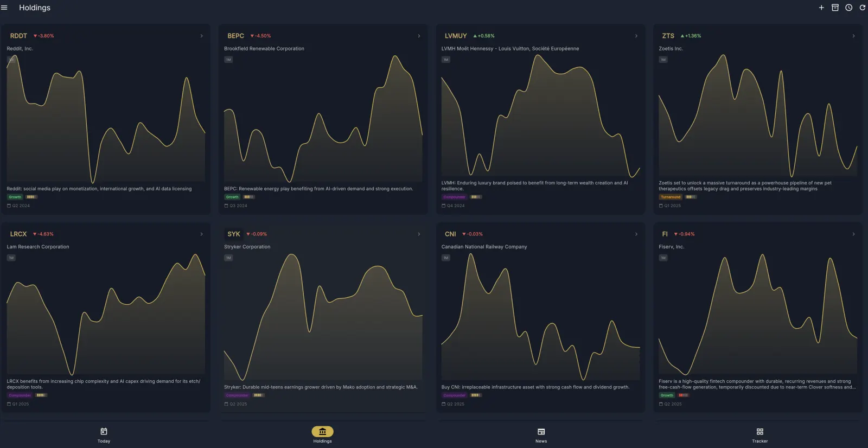Switch to the Tracker tab

(x=759, y=435)
